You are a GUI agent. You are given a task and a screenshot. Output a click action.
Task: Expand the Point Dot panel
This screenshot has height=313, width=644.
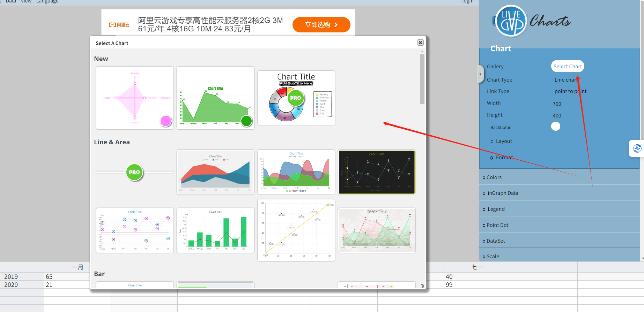(559, 225)
